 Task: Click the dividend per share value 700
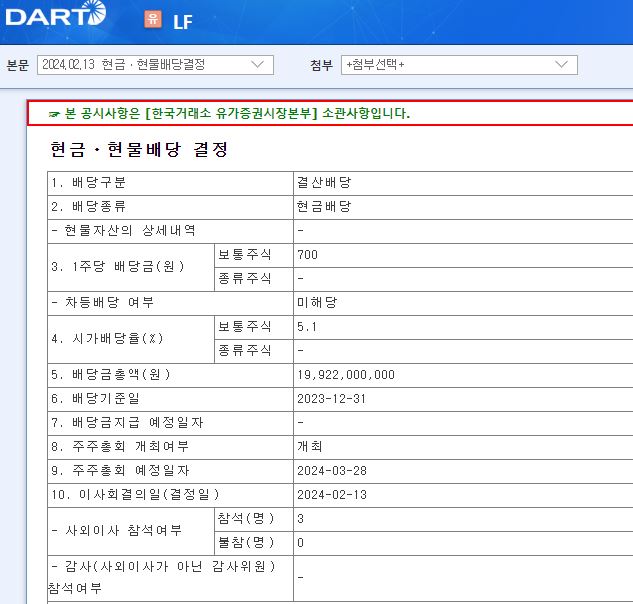(x=308, y=255)
